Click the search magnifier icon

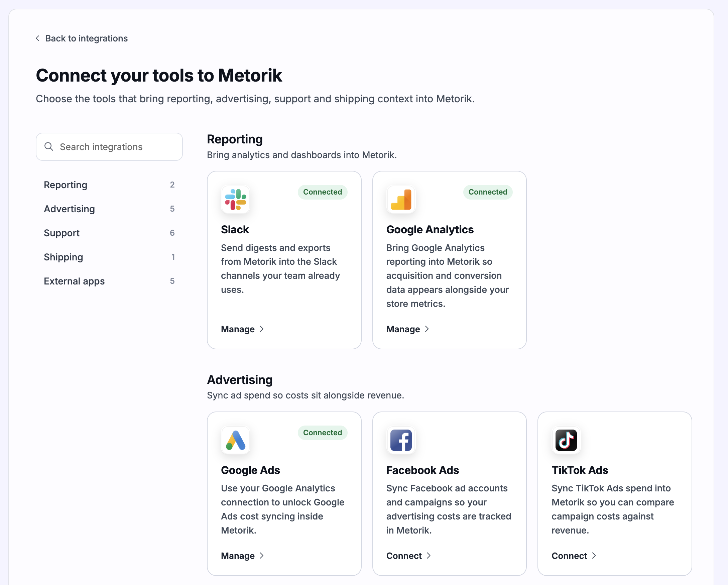coord(49,147)
